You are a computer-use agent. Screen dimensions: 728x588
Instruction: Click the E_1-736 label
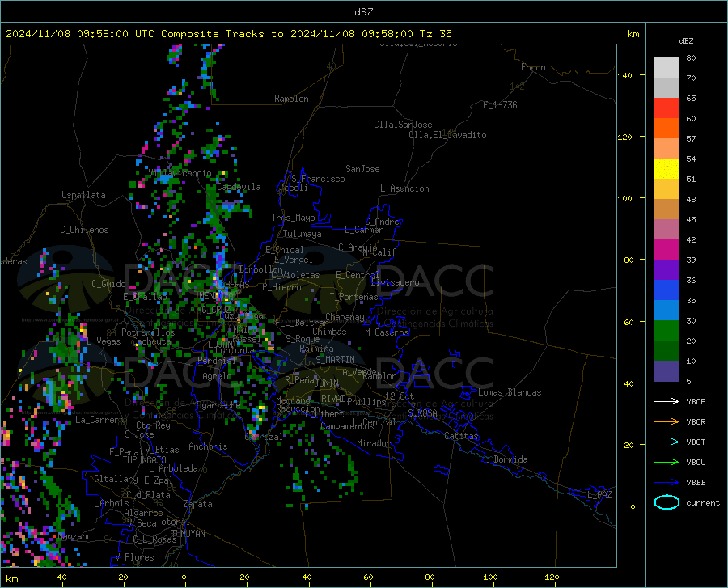tap(500, 105)
